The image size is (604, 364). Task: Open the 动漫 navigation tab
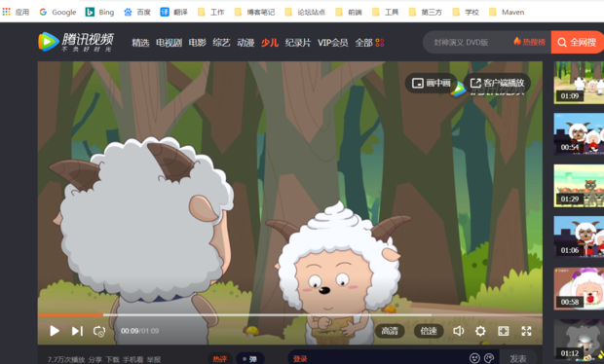pyautogui.click(x=245, y=42)
